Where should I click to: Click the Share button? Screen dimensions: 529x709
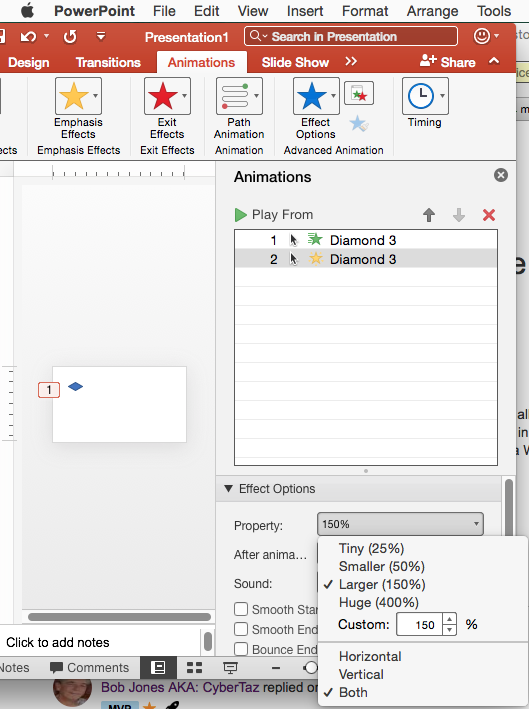click(x=447, y=61)
